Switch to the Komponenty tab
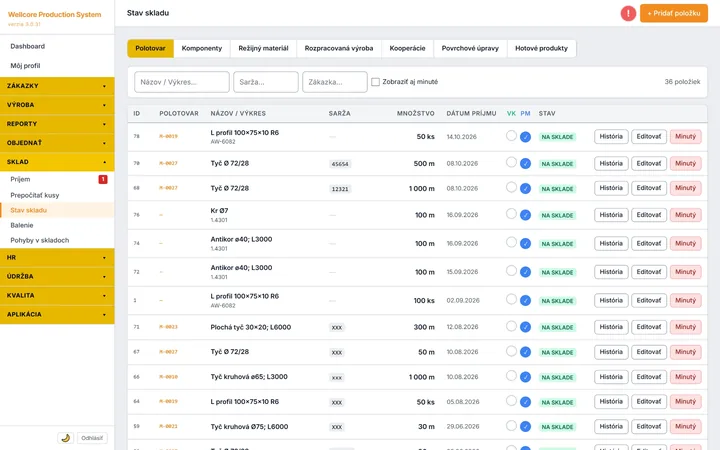The image size is (720, 450). click(x=202, y=48)
